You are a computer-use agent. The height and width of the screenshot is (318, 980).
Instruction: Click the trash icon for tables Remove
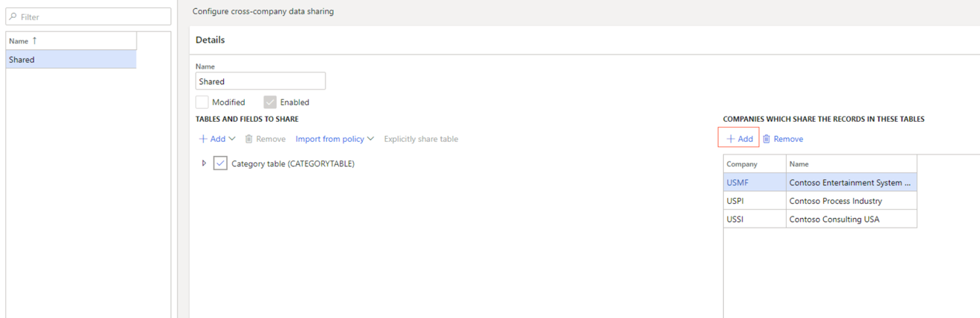coord(249,139)
